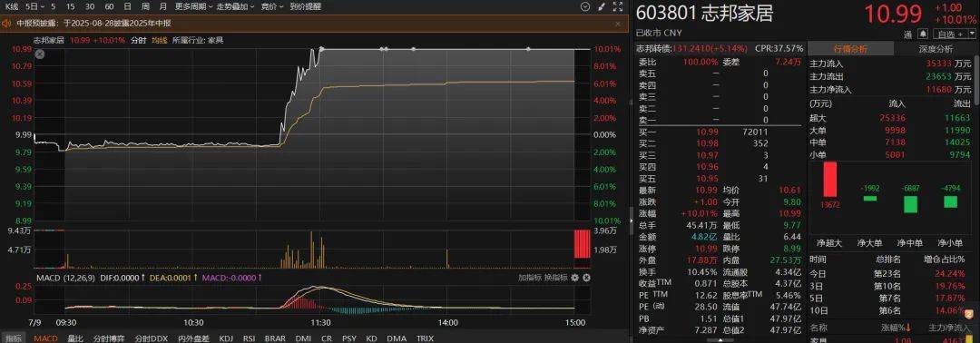The height and width of the screenshot is (343, 980).
Task: Close the chart overlay with gray X
Action: [39, 54]
